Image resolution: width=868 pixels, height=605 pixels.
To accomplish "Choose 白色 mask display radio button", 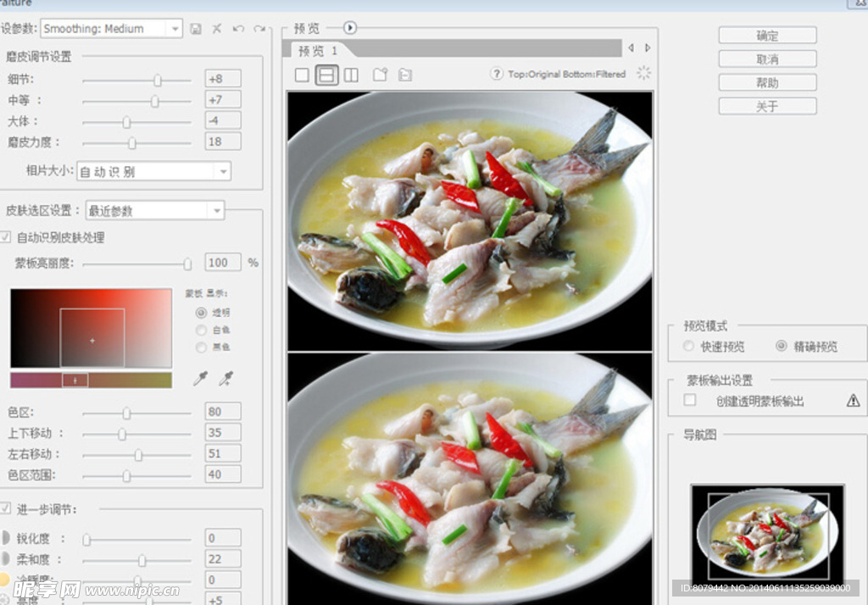I will tap(201, 330).
